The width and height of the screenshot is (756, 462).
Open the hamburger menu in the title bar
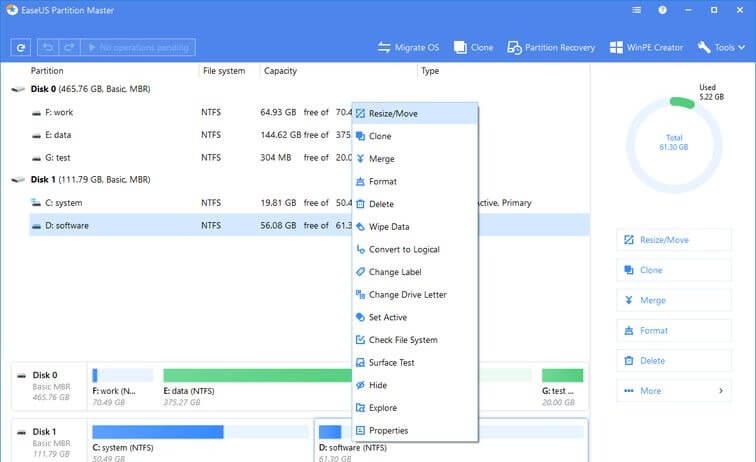click(x=636, y=10)
